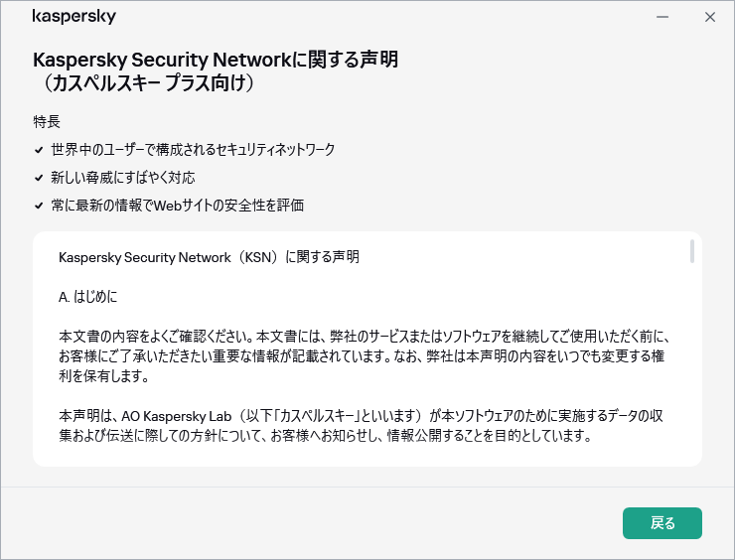Image resolution: width=735 pixels, height=560 pixels.
Task: Click the Kaspersky logo in title bar
Action: click(x=74, y=17)
